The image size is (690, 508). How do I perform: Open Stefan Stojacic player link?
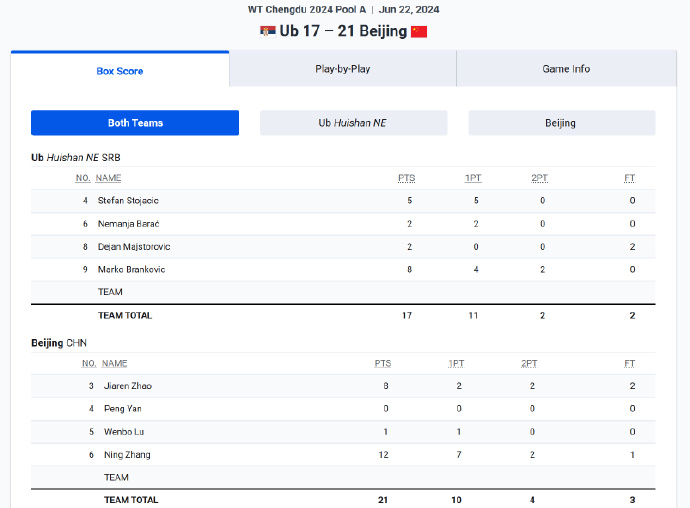coord(128,200)
